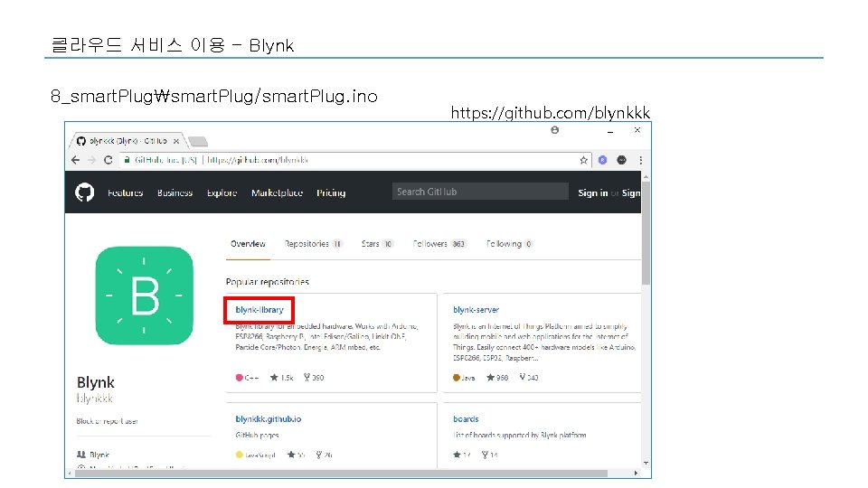Click the Java language label of blynk-server
The image size is (868, 488).
pos(464,378)
